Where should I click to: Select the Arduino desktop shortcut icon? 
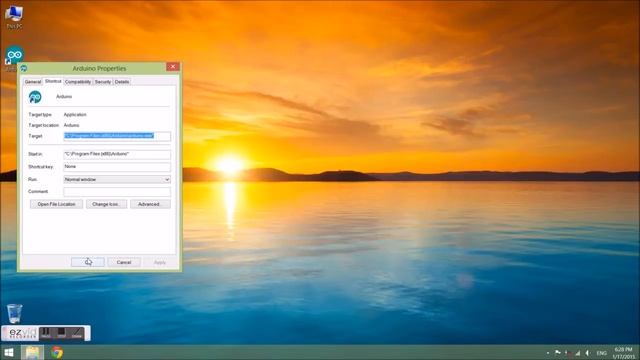coord(14,56)
